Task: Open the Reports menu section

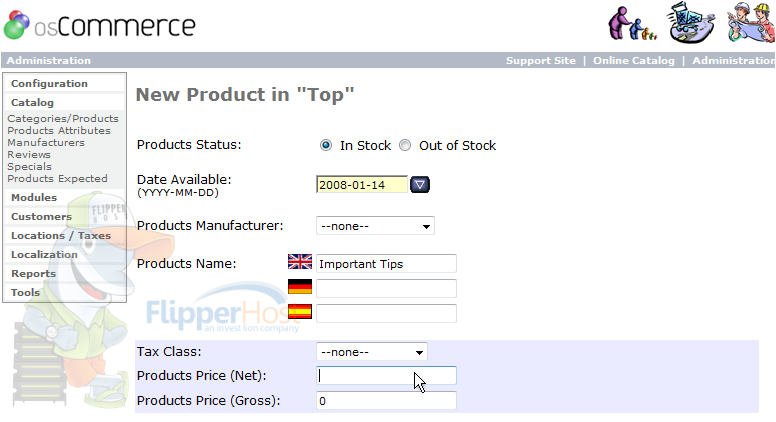Action: [33, 274]
